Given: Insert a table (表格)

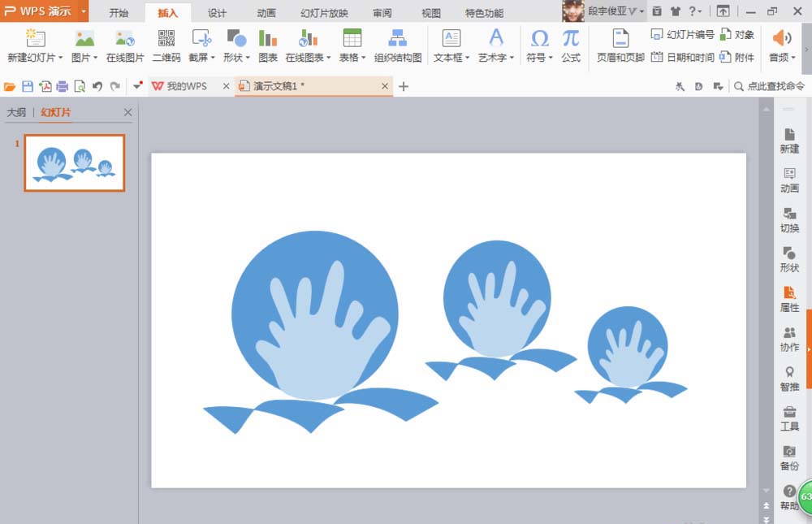Looking at the screenshot, I should click(x=352, y=38).
